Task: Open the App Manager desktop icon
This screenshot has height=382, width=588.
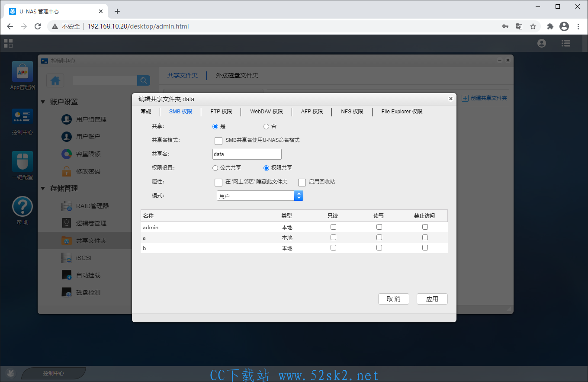Action: [x=22, y=71]
